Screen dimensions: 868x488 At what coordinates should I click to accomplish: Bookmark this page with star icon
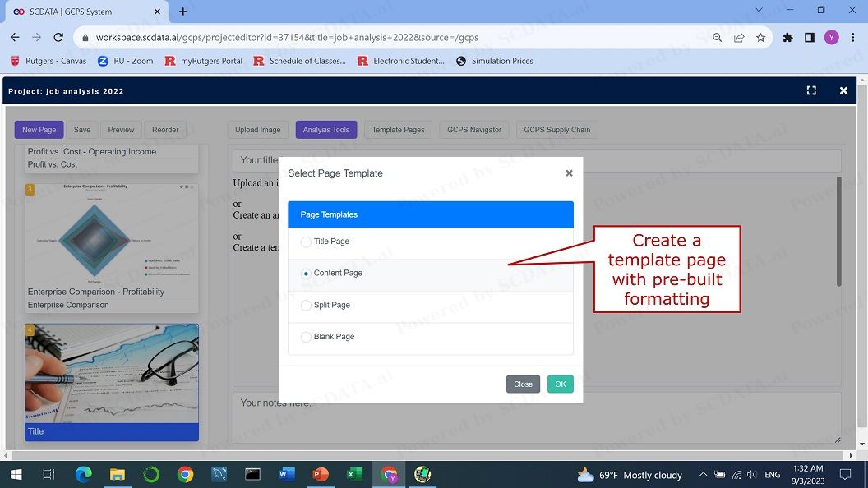[760, 38]
